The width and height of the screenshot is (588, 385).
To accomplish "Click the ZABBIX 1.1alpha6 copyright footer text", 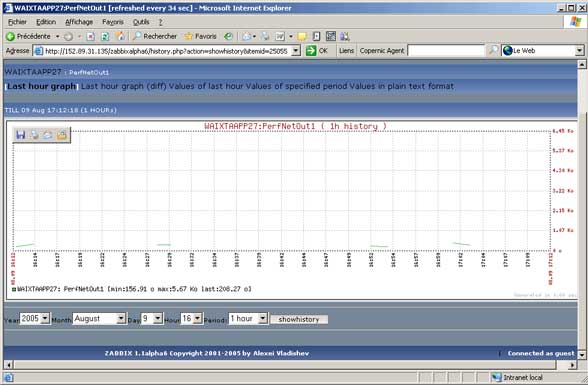I will pos(207,353).
